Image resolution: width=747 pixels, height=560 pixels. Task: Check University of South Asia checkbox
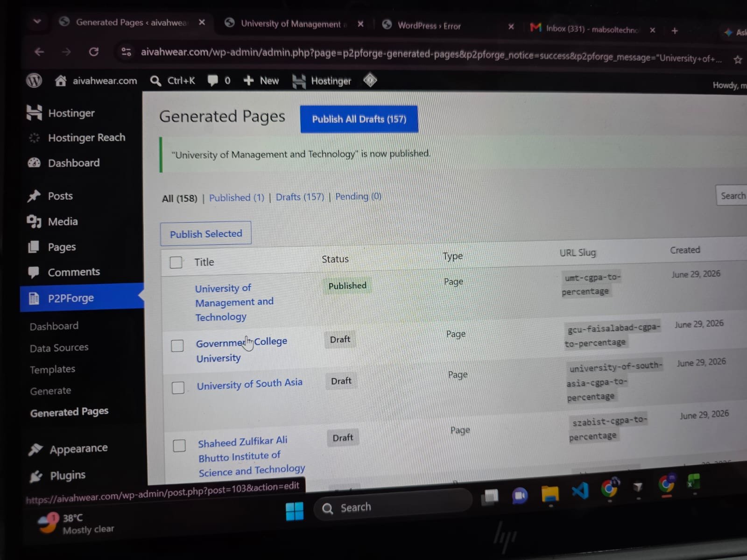tap(178, 388)
